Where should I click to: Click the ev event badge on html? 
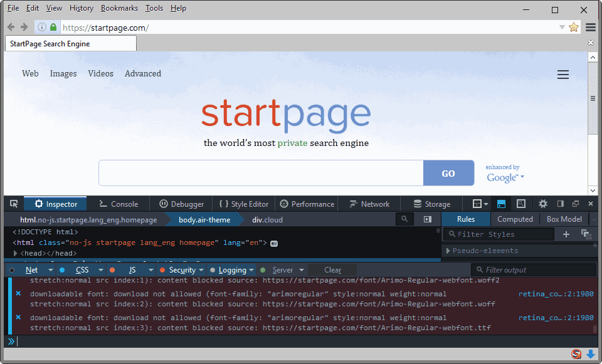274,243
